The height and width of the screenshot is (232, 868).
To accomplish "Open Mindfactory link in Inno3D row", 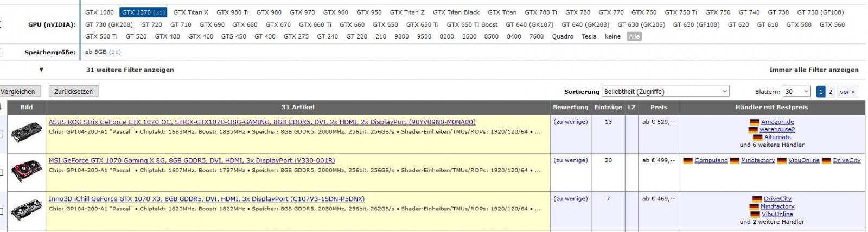I will [777, 207].
